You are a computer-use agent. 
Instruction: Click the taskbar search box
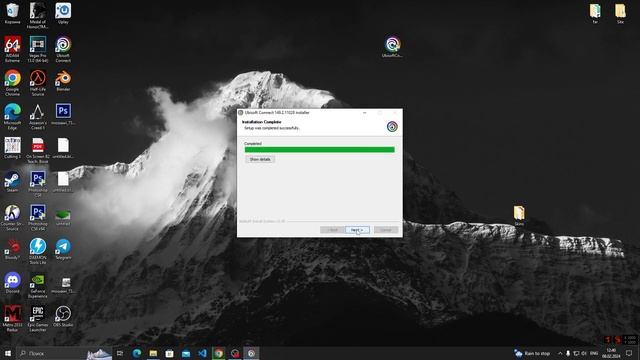(x=64, y=353)
